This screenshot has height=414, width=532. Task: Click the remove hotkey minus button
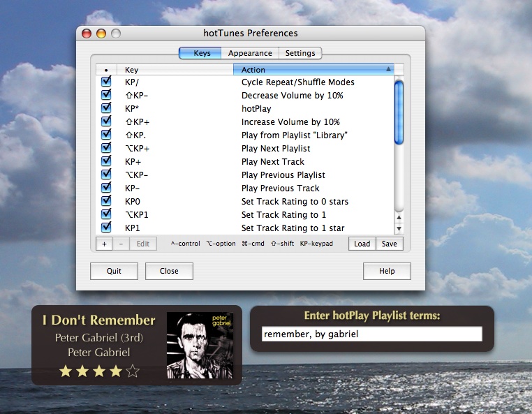pyautogui.click(x=120, y=244)
